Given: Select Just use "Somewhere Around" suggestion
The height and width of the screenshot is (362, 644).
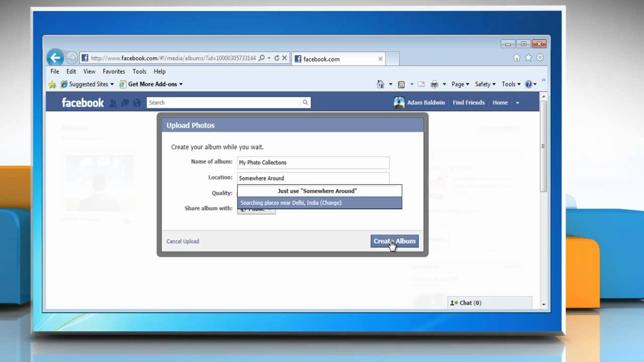Looking at the screenshot, I should point(319,191).
